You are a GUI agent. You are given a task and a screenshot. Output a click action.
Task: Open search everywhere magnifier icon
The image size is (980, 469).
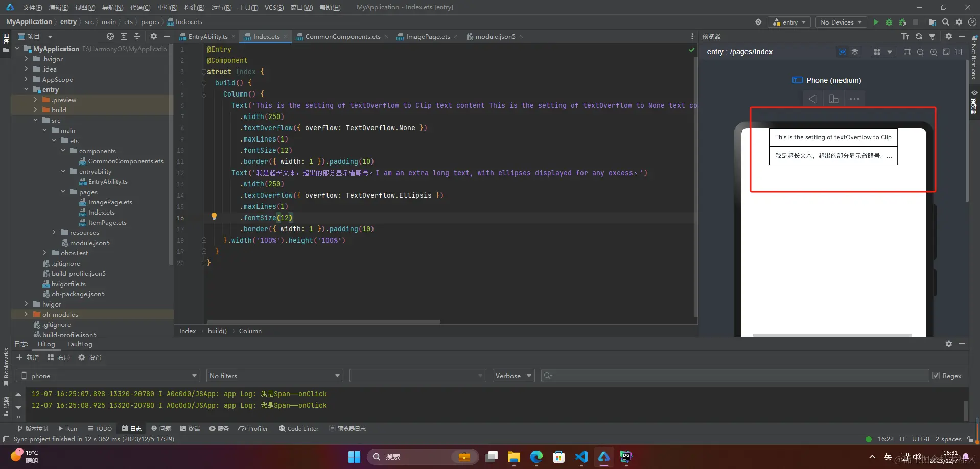tap(946, 22)
